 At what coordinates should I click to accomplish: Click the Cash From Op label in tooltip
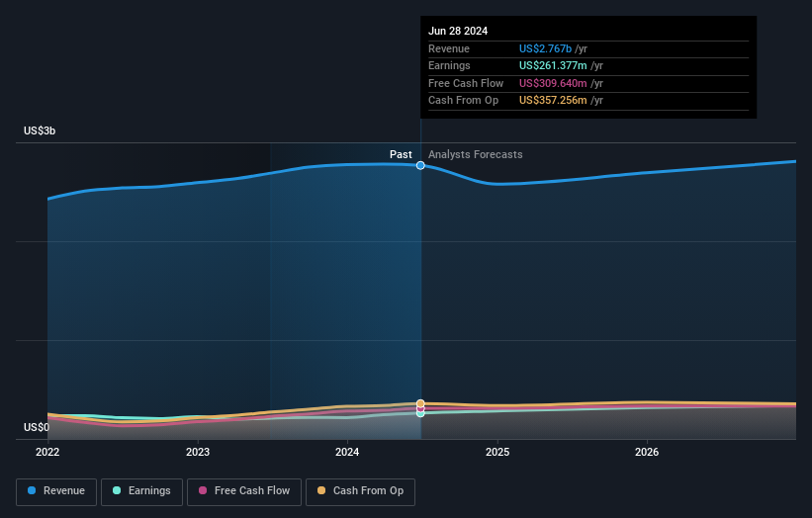pos(464,101)
